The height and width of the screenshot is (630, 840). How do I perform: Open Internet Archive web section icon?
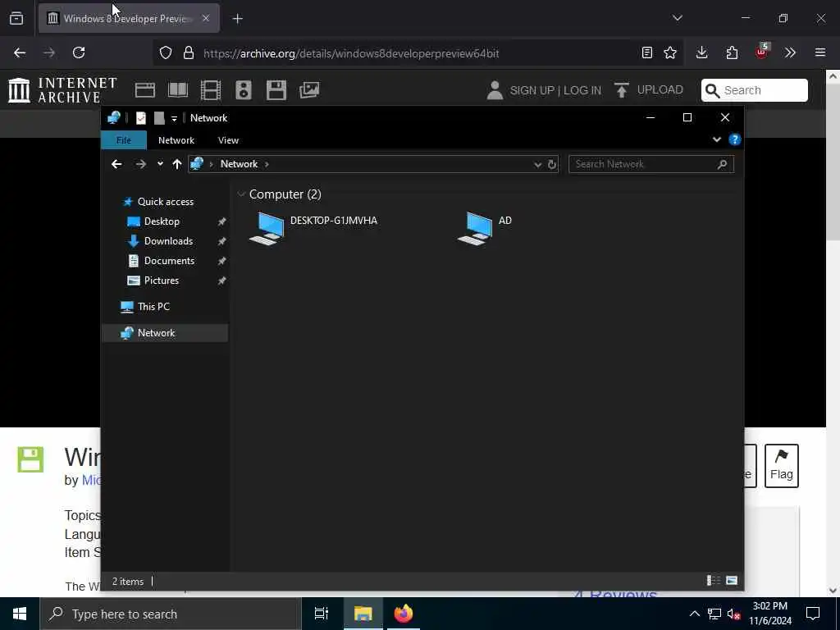[144, 90]
